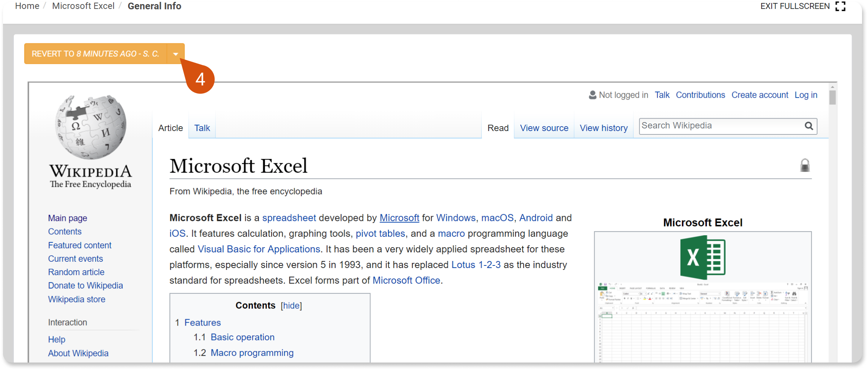Follow Visual Basic for Applications link
This screenshot has width=868, height=370.
(x=259, y=249)
